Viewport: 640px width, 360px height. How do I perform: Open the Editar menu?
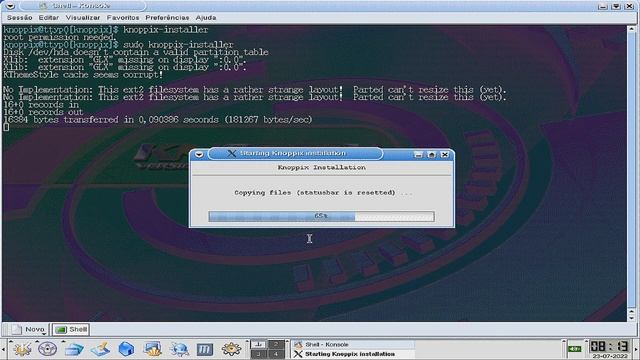coord(49,18)
